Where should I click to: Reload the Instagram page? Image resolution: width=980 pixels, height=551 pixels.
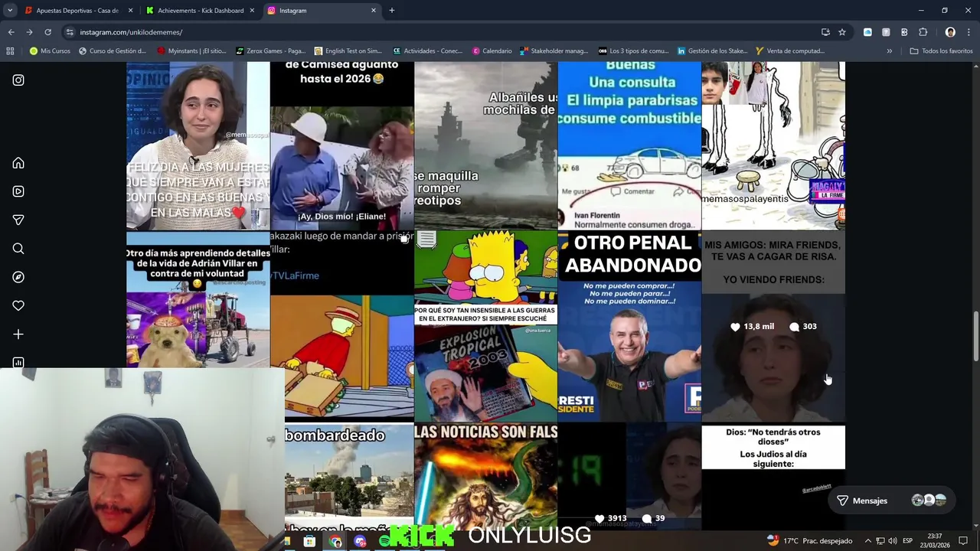click(x=47, y=32)
